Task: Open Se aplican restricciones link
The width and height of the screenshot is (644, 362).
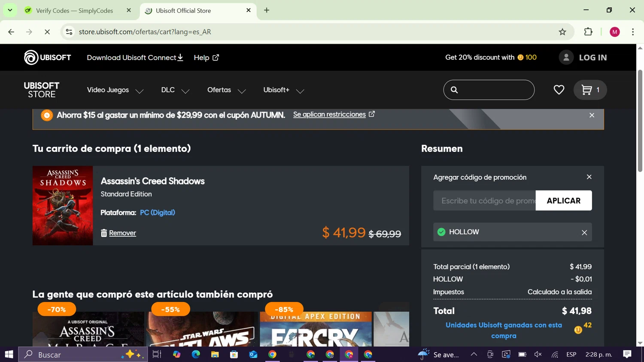Action: click(x=334, y=115)
